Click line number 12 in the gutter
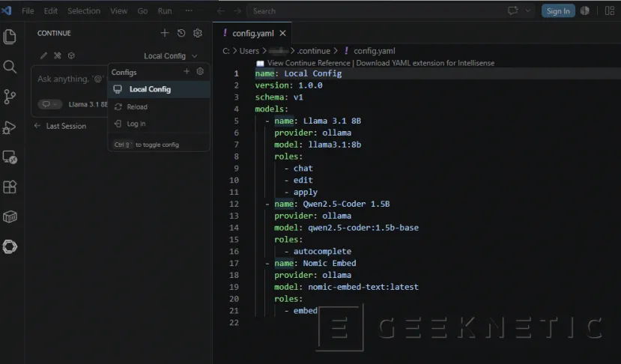Screen dimensions: 621x364 [234, 204]
